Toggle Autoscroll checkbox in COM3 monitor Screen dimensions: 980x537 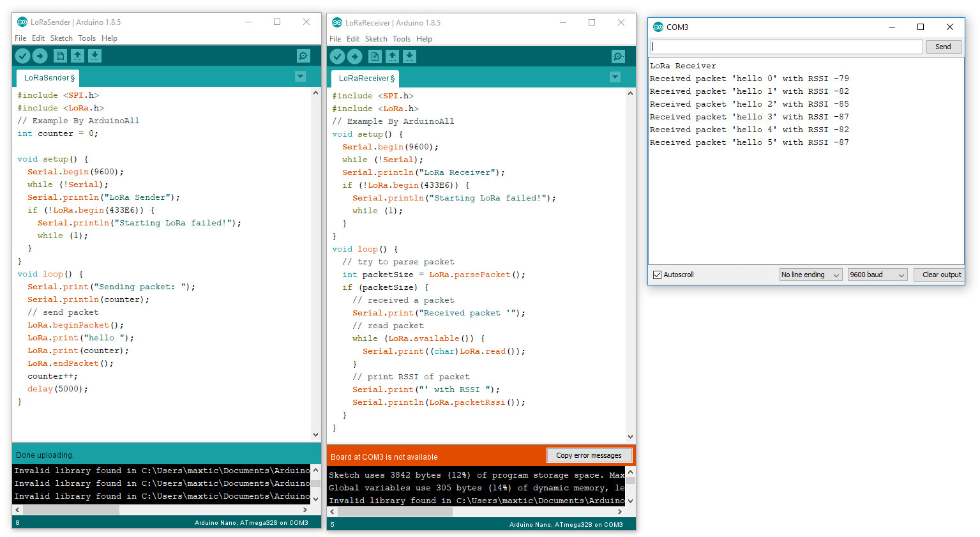tap(657, 275)
